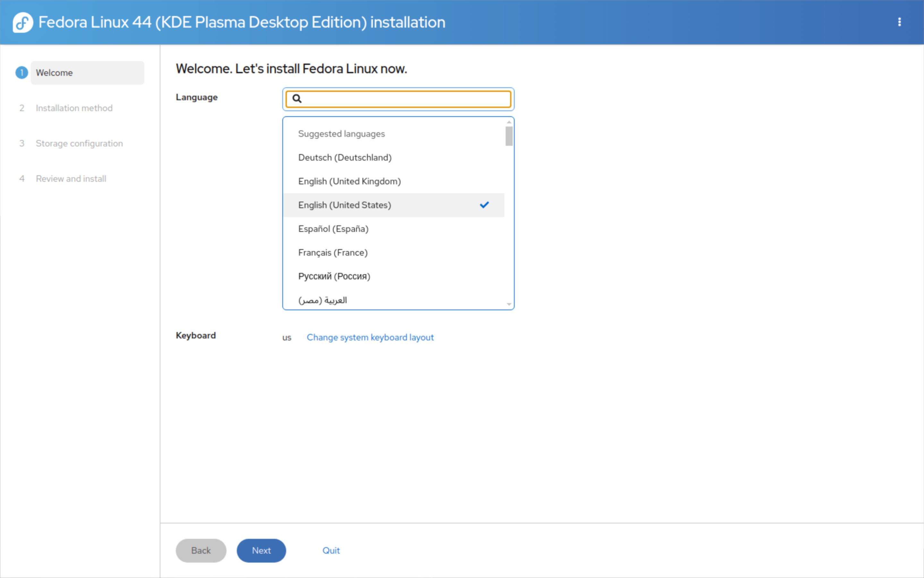Viewport: 924px width, 578px height.
Task: Open the kebab options menu in header
Action: coord(899,22)
